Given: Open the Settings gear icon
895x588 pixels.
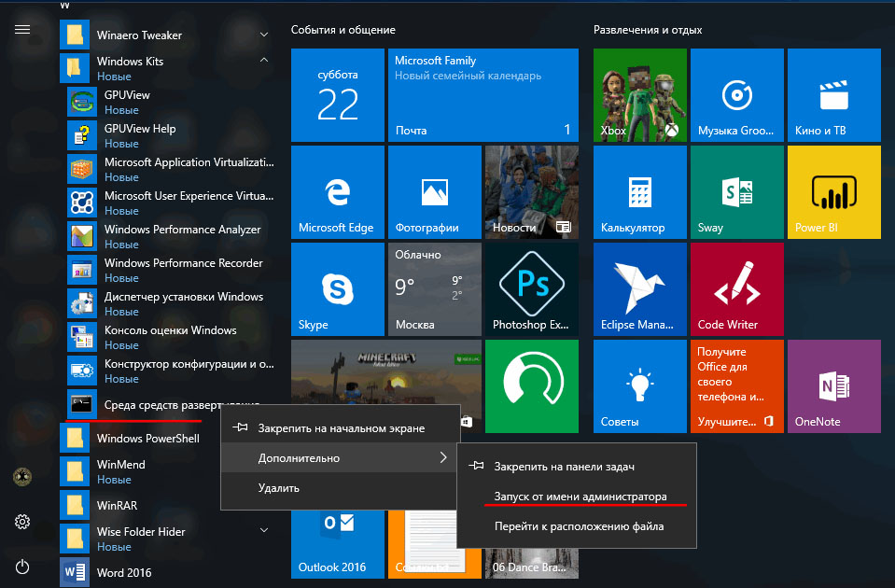Looking at the screenshot, I should coord(22,521).
